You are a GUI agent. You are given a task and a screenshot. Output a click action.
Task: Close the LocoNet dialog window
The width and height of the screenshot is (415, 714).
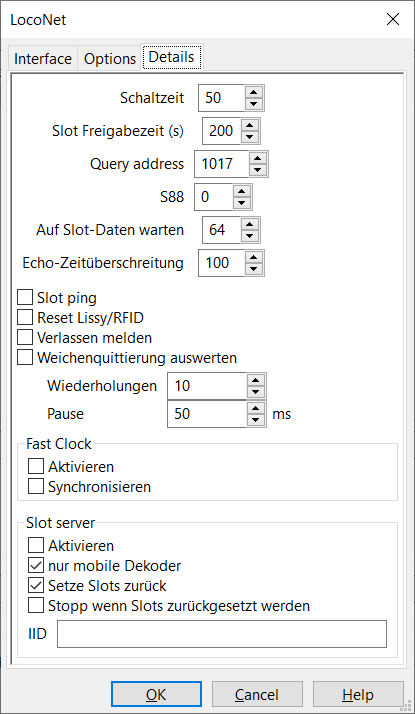click(x=392, y=19)
